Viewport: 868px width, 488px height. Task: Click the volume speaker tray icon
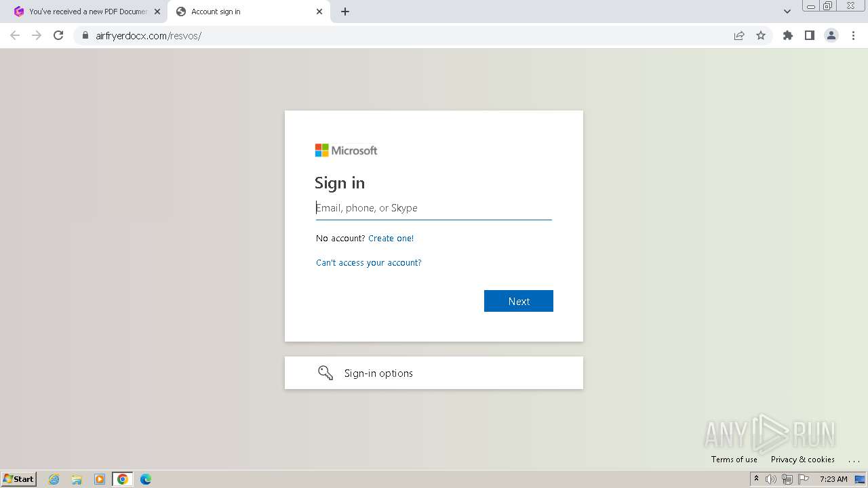(771, 479)
